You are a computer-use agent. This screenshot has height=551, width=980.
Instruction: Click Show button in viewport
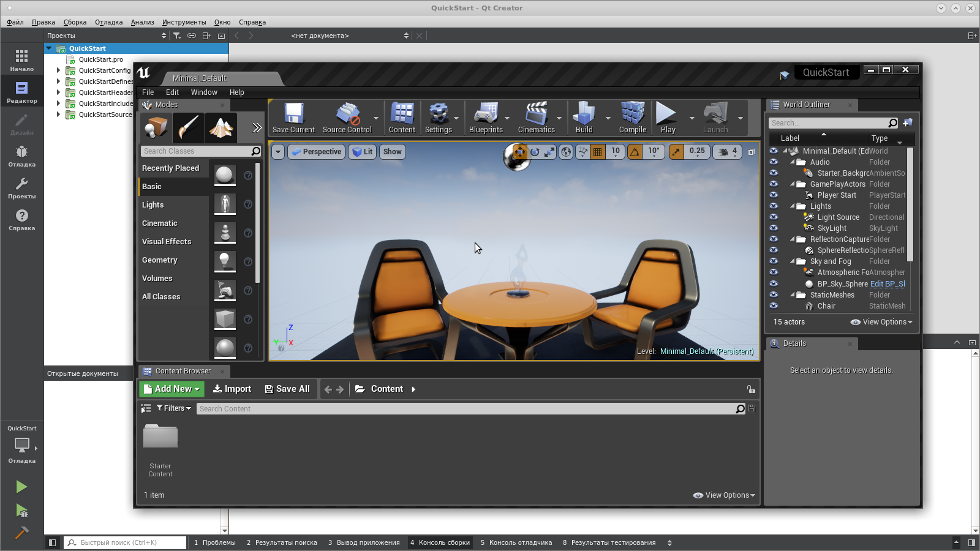click(393, 152)
